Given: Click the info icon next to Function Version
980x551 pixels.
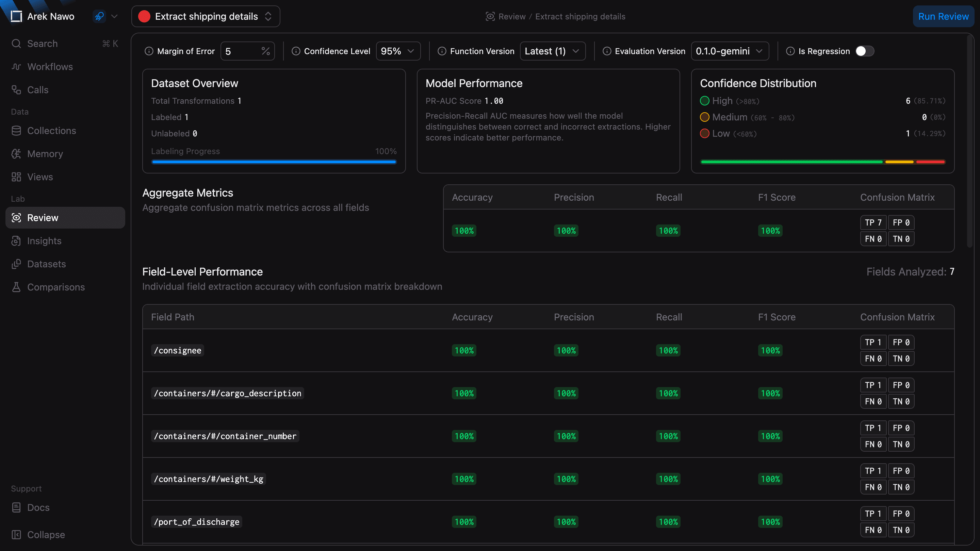Looking at the screenshot, I should 442,51.
